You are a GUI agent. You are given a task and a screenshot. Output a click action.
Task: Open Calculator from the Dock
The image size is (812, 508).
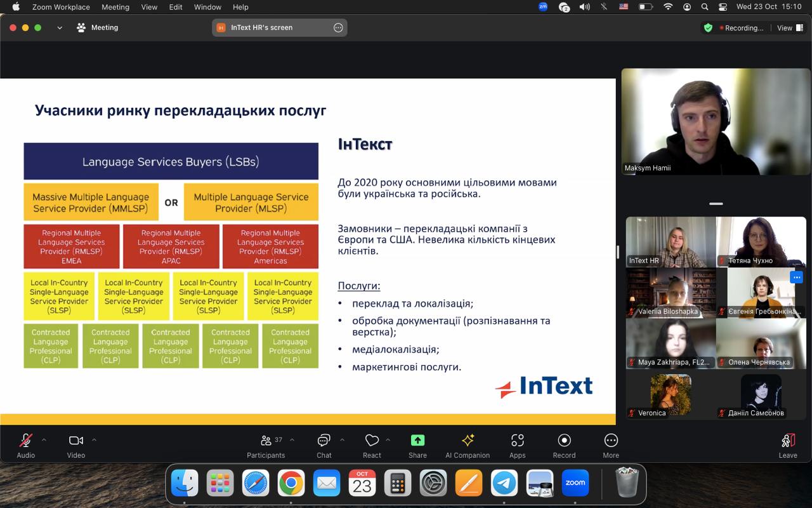398,484
